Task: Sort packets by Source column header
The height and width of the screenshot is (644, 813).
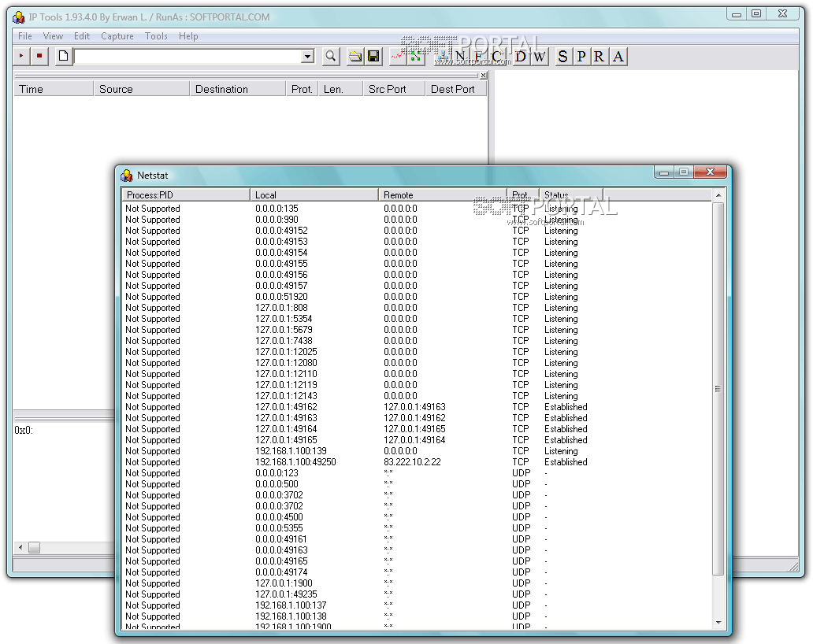Action: (142, 89)
